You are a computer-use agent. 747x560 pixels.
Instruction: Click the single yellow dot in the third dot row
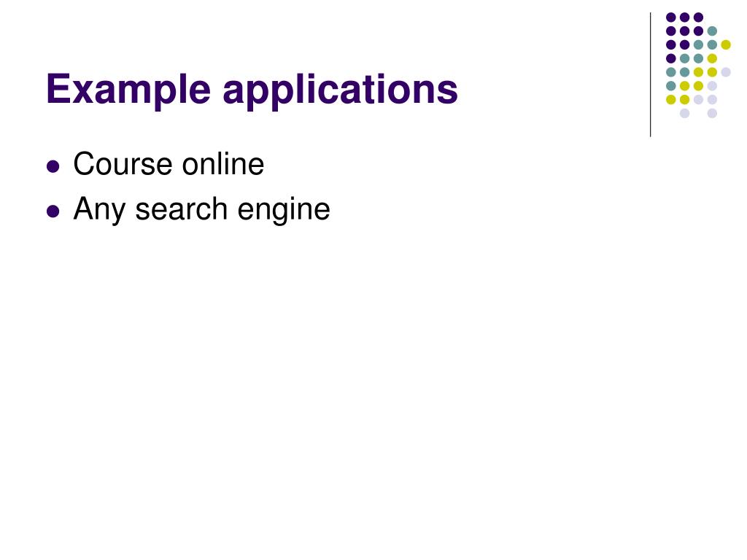coord(726,44)
